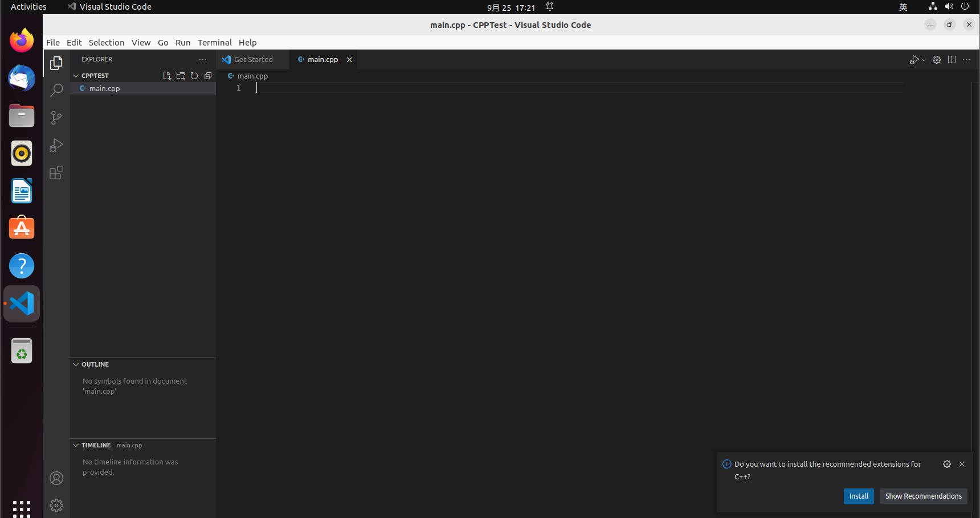This screenshot has width=980, height=518.
Task: Split the editor into two panes
Action: (952, 59)
